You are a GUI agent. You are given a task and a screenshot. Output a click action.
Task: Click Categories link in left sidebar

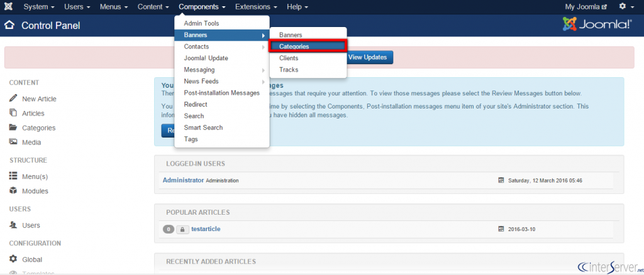(x=38, y=128)
